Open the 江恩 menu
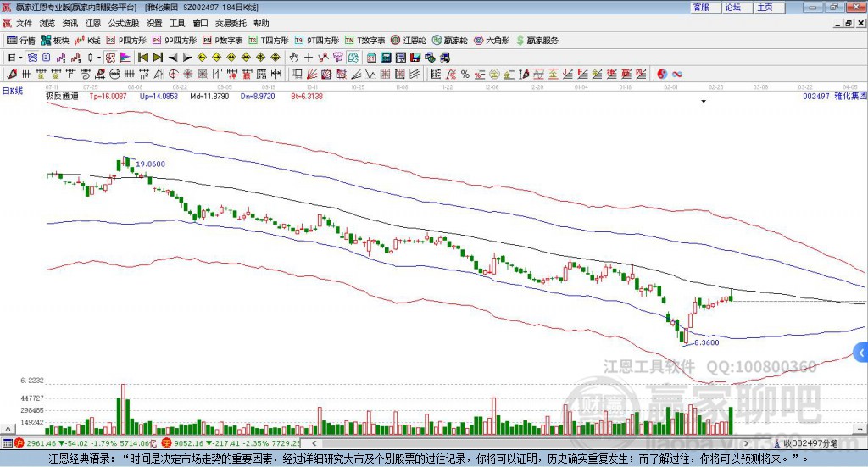Image resolution: width=868 pixels, height=467 pixels. [93, 23]
